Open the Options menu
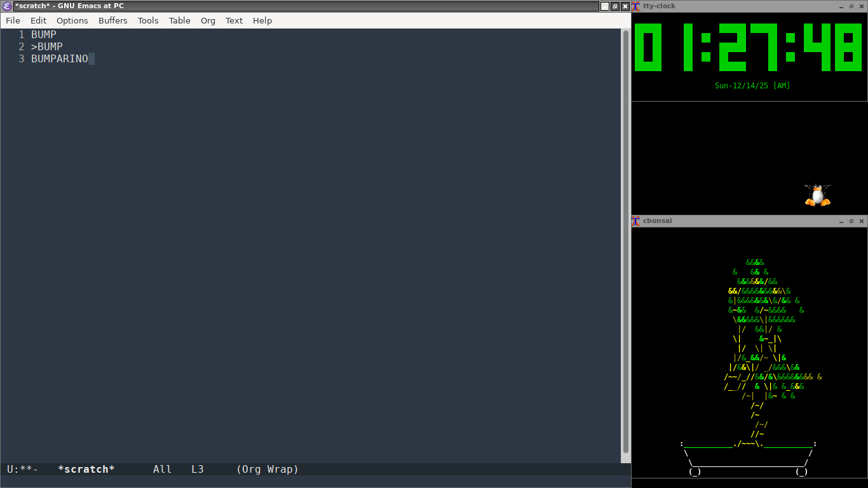The height and width of the screenshot is (488, 868). (72, 20)
